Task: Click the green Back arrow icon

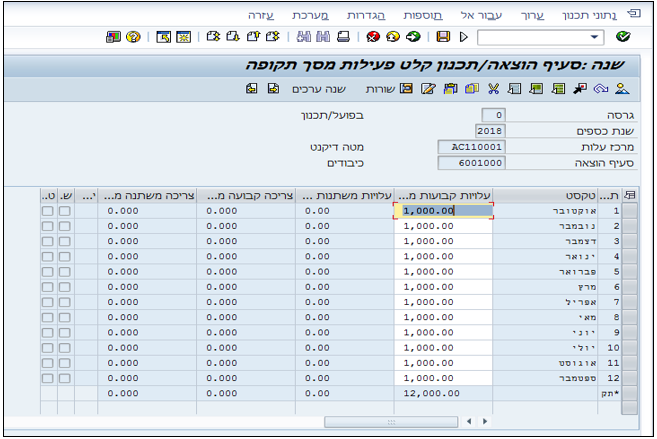Action: [413, 37]
